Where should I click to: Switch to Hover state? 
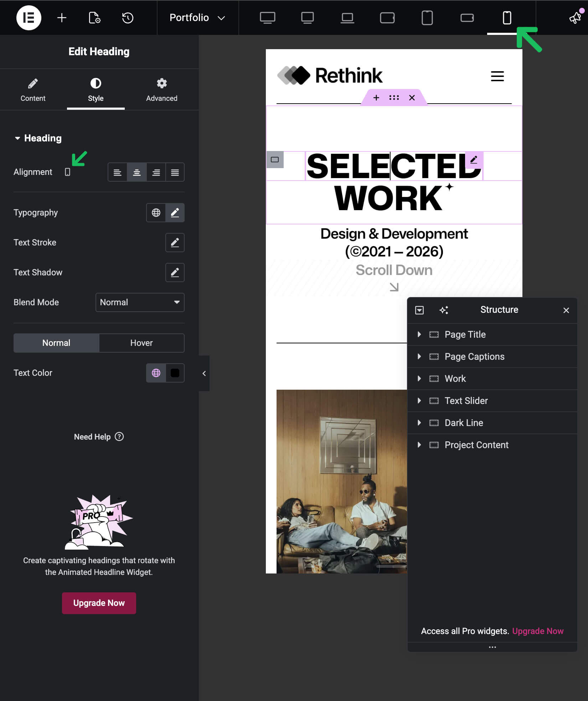point(141,343)
